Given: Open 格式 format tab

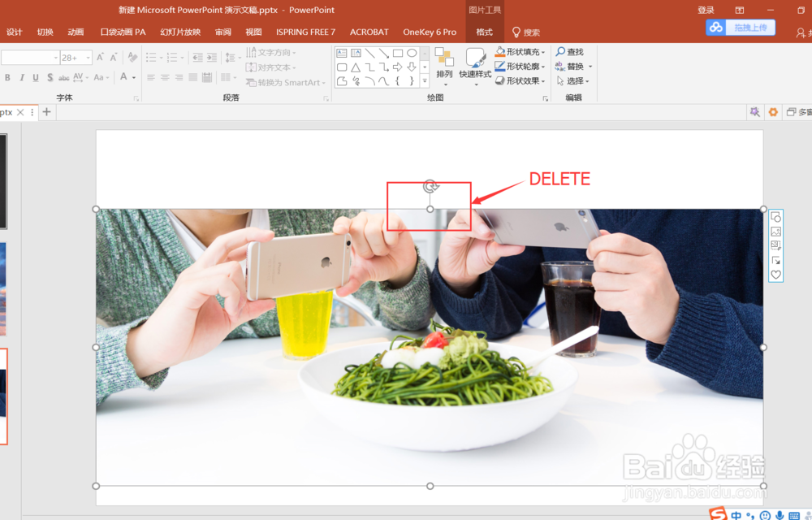Looking at the screenshot, I should pyautogui.click(x=484, y=32).
